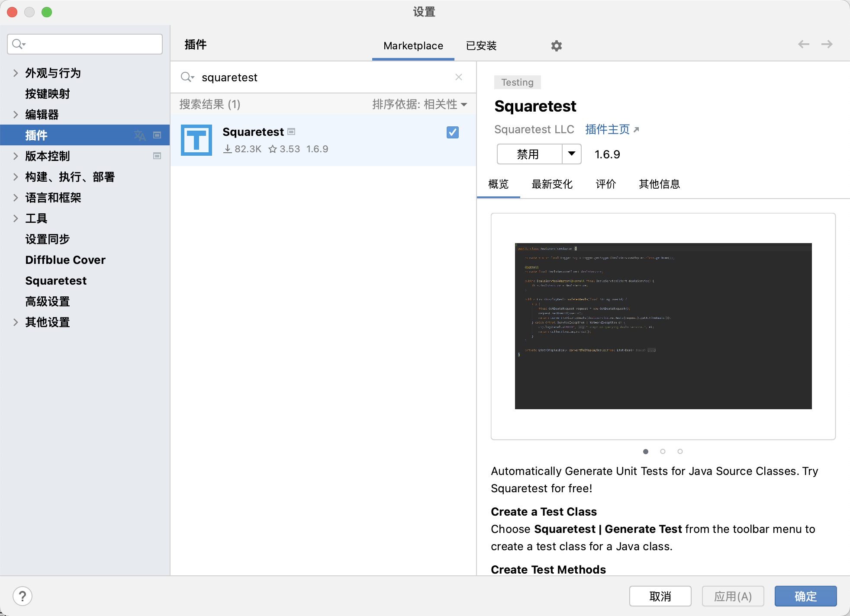Expand the 构建、执行、部署 settings group

coord(16,176)
